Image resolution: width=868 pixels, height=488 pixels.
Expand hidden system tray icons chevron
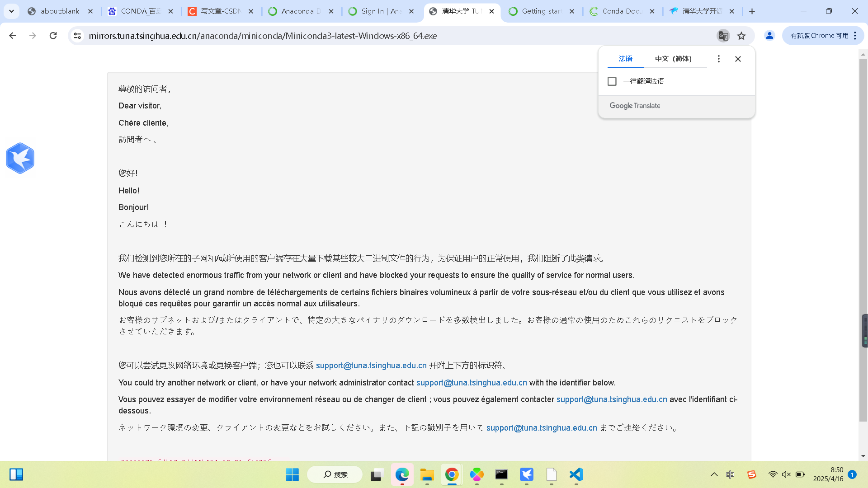[x=714, y=474]
